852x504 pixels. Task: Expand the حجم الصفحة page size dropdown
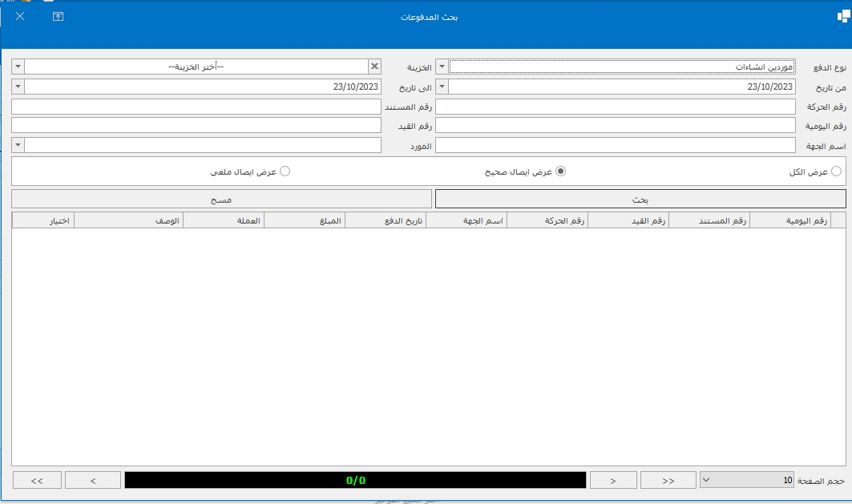pyautogui.click(x=705, y=480)
